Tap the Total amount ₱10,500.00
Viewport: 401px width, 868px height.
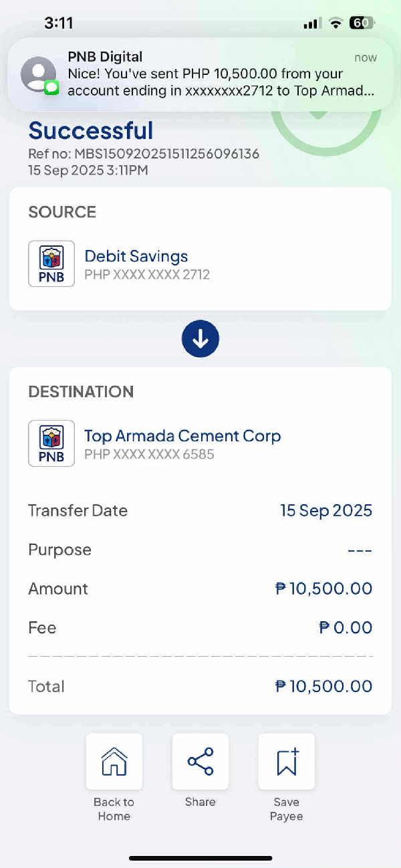(x=323, y=686)
